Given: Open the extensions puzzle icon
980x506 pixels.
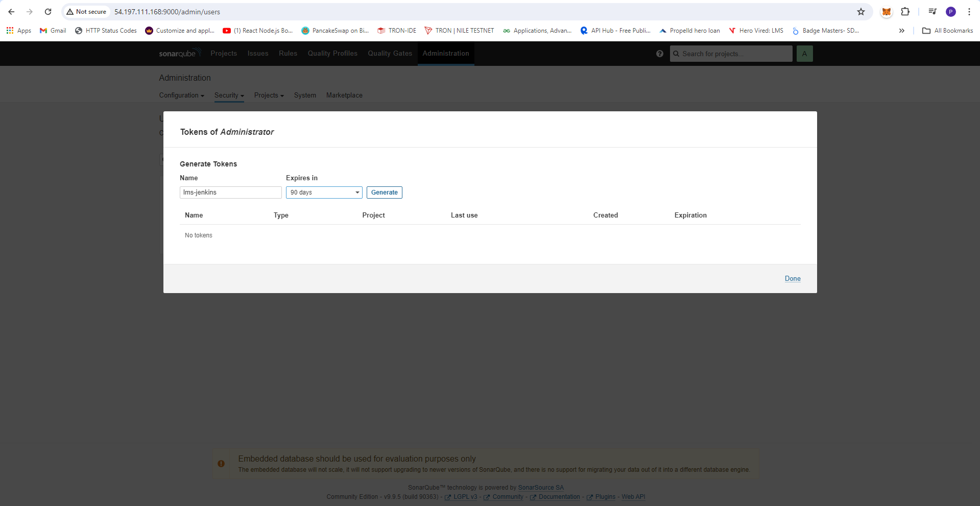Looking at the screenshot, I should click(x=905, y=12).
